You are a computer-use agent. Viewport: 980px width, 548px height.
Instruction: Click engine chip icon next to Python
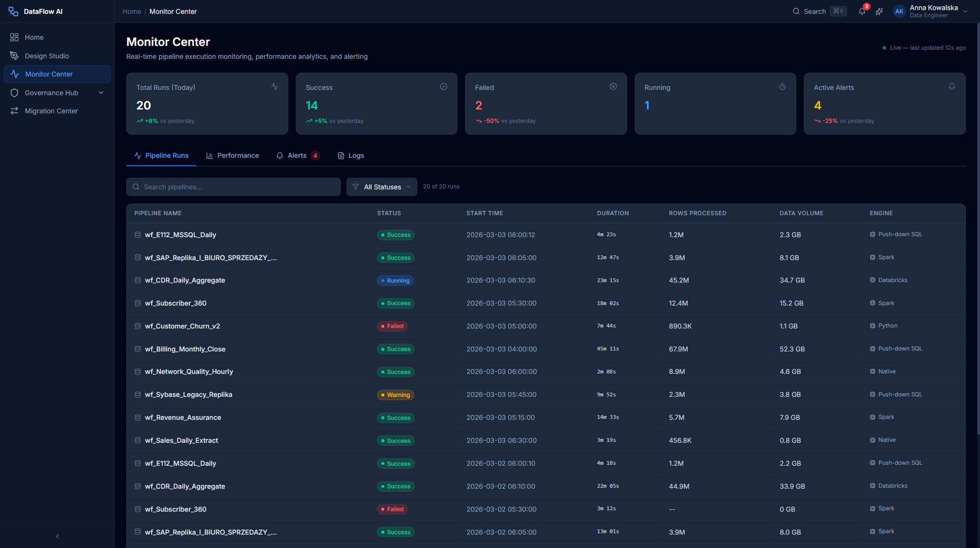tap(872, 326)
